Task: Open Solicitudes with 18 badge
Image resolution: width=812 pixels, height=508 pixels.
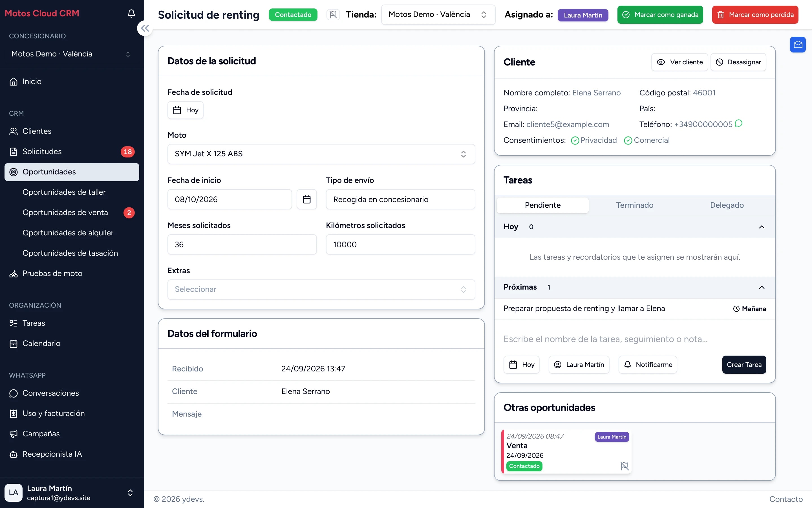Action: [72, 152]
